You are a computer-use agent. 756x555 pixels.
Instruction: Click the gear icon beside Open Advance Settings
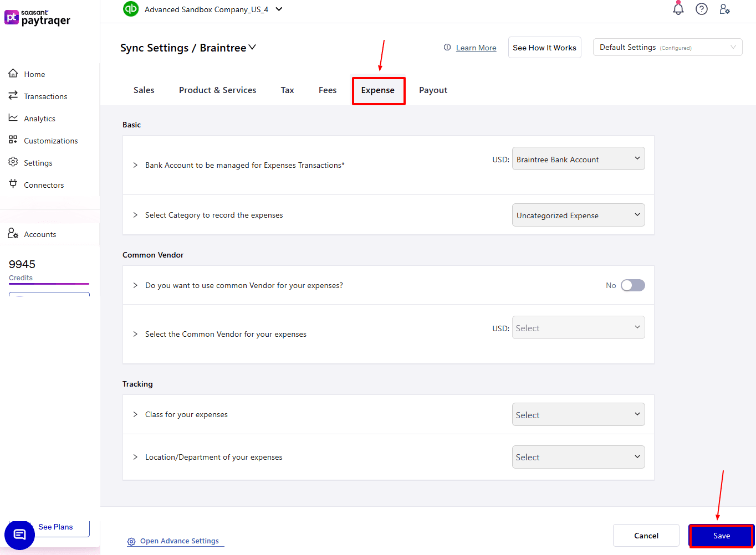pyautogui.click(x=131, y=542)
